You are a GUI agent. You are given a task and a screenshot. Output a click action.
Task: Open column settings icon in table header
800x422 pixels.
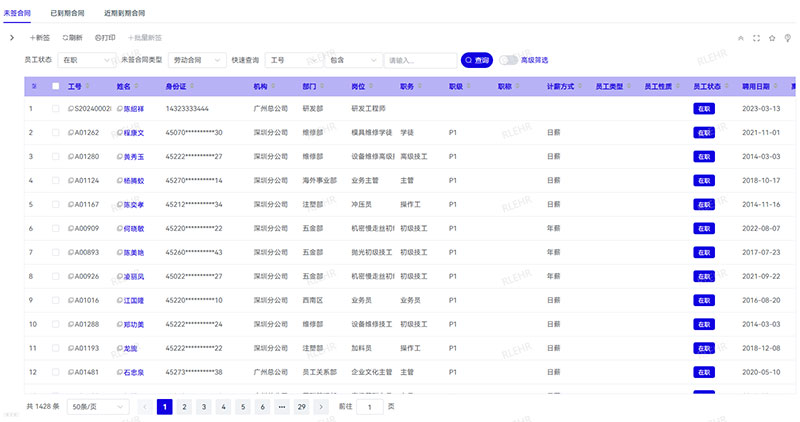click(x=34, y=86)
